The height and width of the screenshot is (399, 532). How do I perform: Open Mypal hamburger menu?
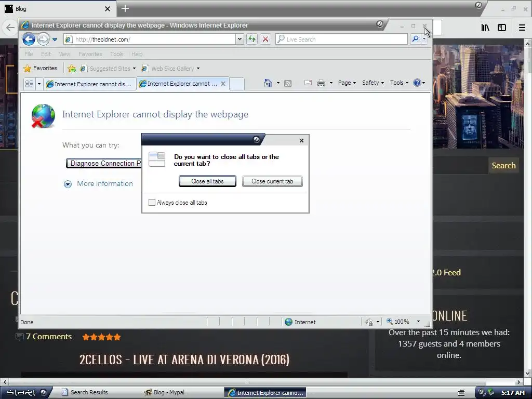pos(522,28)
